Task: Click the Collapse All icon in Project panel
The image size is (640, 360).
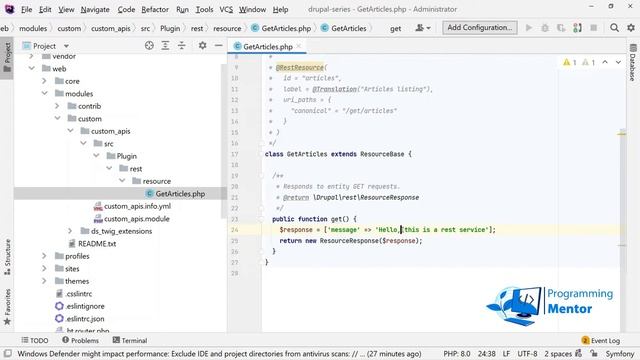Action: coord(182,46)
